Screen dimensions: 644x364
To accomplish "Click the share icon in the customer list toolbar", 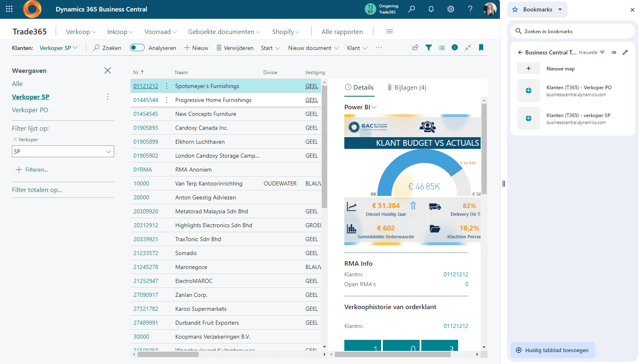I will click(x=415, y=47).
